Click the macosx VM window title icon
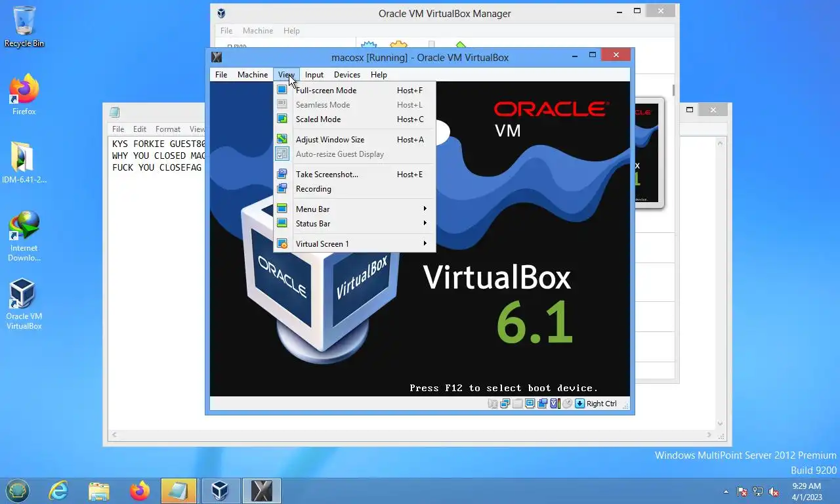840x504 pixels. (217, 57)
